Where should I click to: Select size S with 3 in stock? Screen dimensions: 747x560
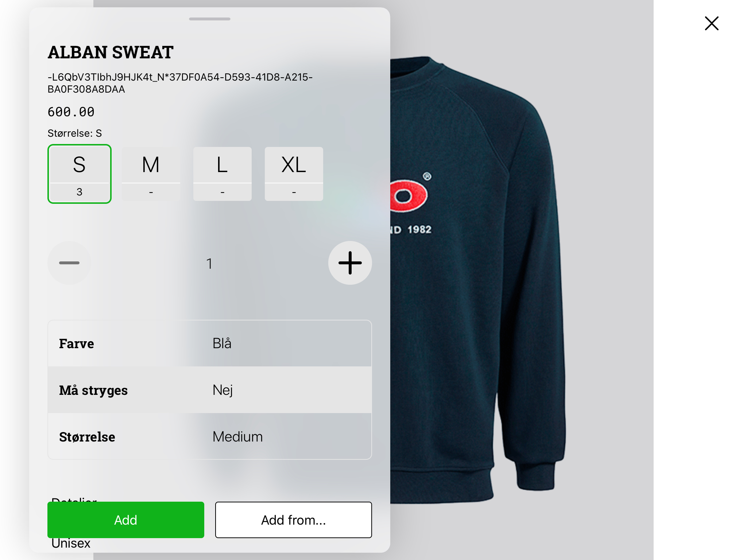tap(80, 174)
